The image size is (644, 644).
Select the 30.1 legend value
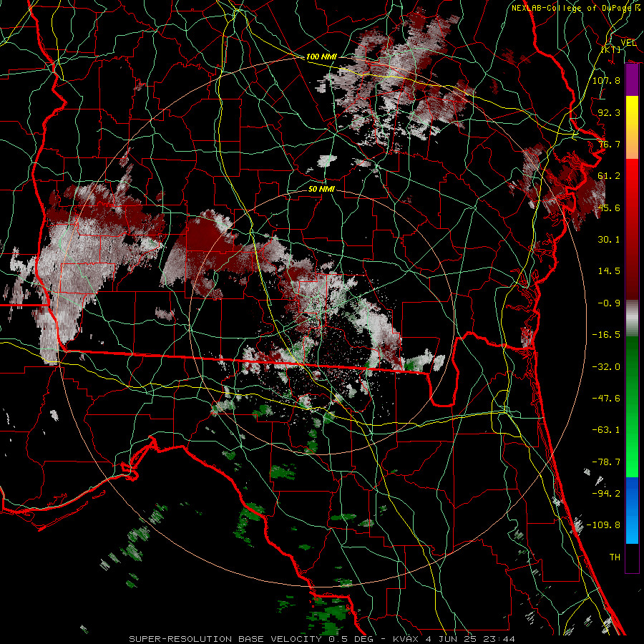coord(609,240)
